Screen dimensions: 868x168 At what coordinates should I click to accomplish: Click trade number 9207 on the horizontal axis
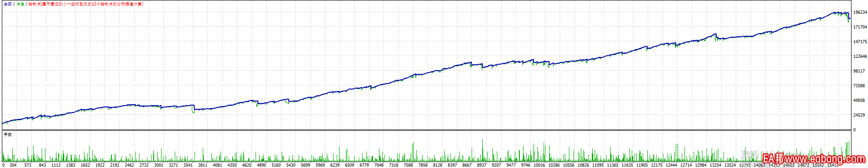tap(496, 165)
